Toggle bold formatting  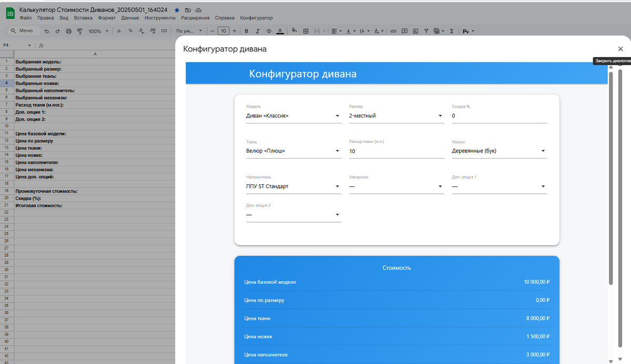[x=246, y=31]
